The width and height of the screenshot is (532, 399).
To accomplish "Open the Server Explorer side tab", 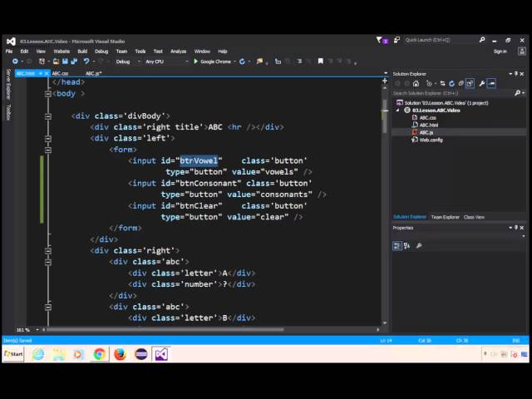I will [8, 84].
